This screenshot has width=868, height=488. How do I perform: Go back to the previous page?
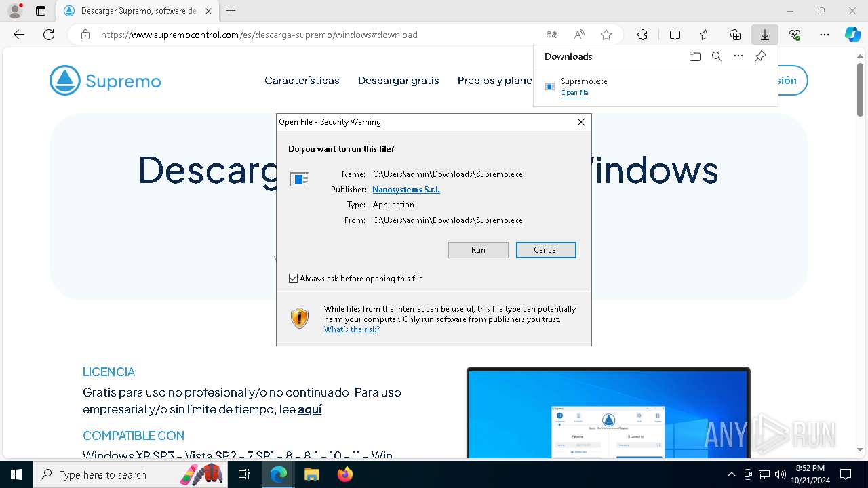pyautogui.click(x=19, y=35)
